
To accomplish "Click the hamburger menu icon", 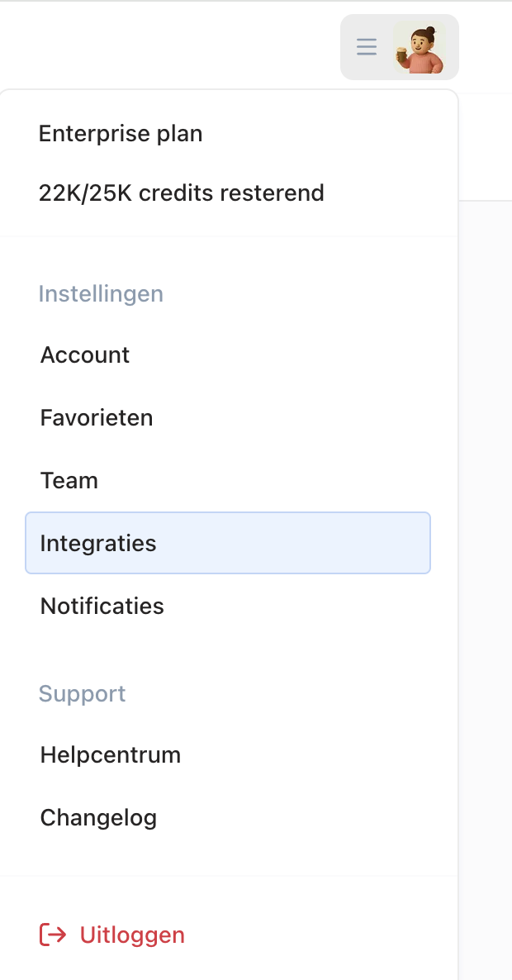I will (367, 47).
